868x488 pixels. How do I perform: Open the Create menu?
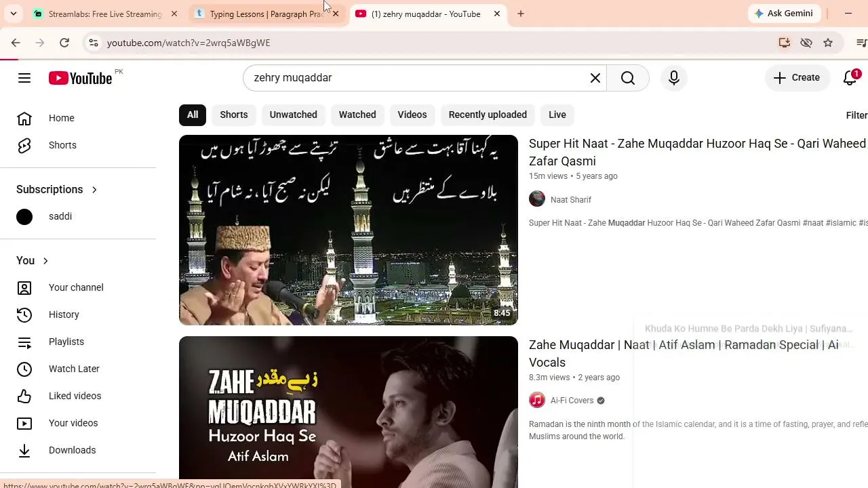(x=797, y=77)
